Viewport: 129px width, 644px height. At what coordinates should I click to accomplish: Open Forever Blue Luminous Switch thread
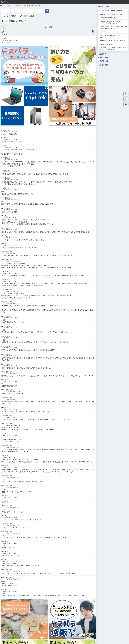tap(113, 22)
